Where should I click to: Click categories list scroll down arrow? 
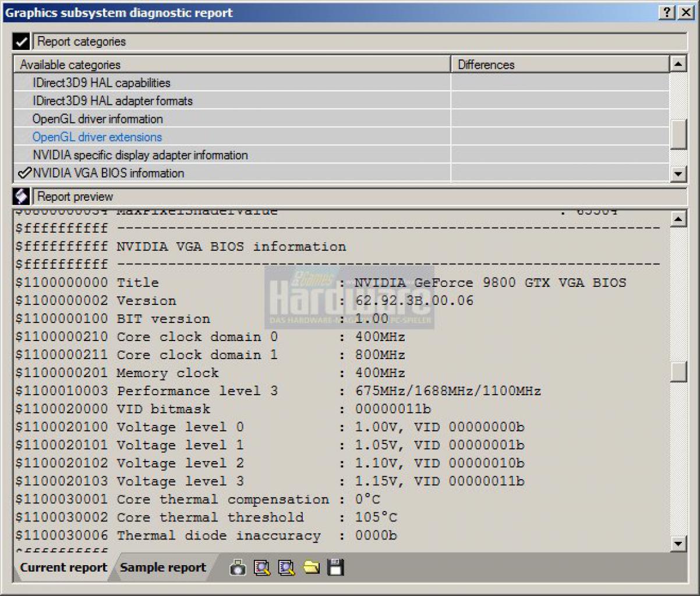click(x=678, y=173)
